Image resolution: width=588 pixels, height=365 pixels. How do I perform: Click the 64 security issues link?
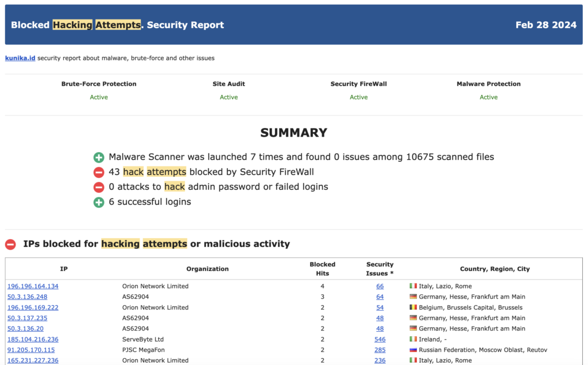coord(380,297)
